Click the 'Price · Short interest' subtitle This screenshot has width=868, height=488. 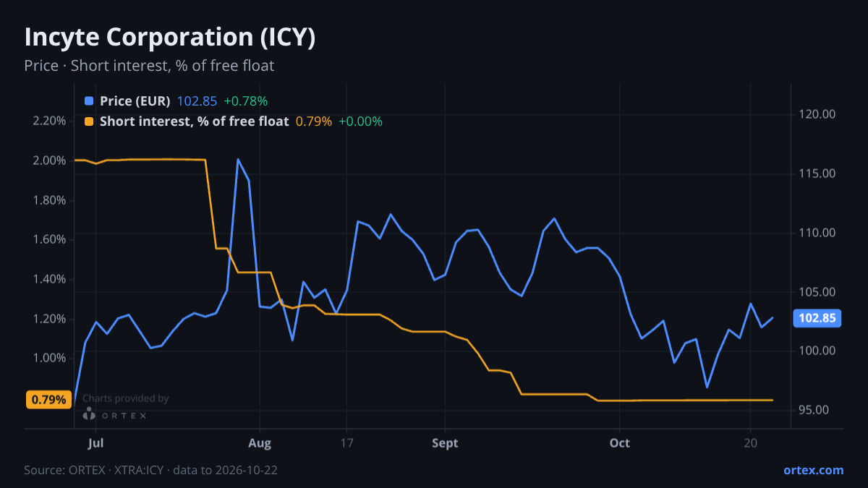point(149,66)
